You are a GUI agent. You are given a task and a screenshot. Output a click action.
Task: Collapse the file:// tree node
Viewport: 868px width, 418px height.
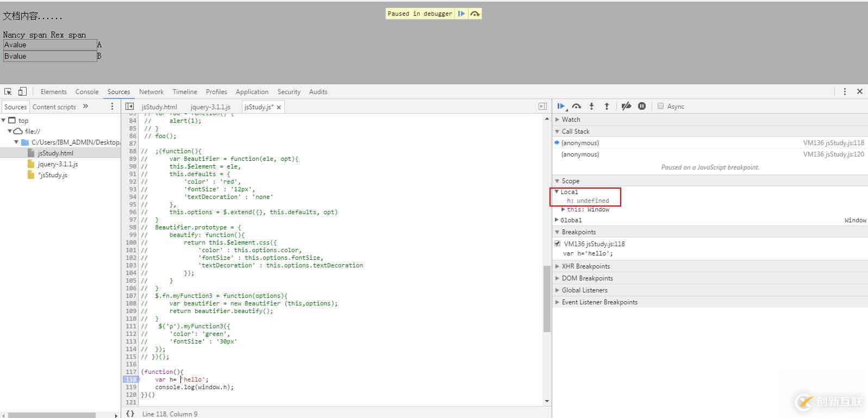(10, 132)
